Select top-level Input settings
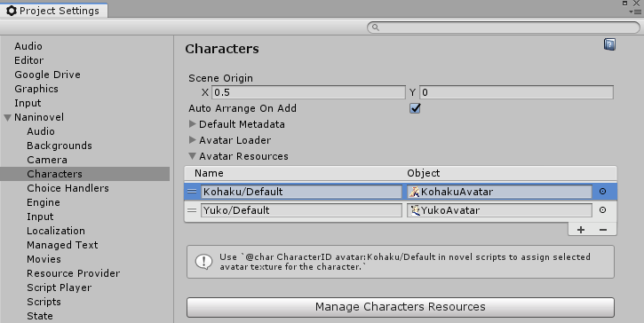This screenshot has width=644, height=323. pyautogui.click(x=28, y=103)
